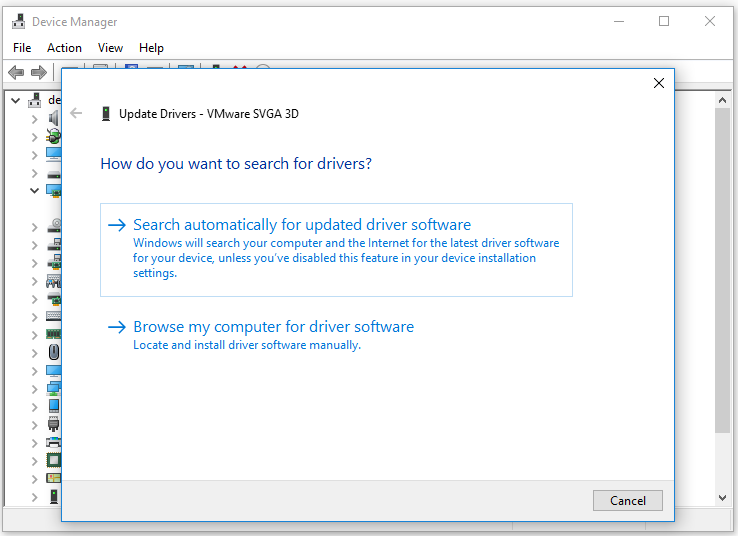Select the Batteries category icon
Screen dimensions: 738x536
click(53, 136)
